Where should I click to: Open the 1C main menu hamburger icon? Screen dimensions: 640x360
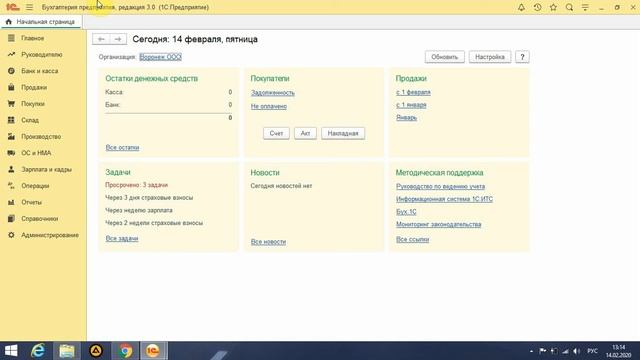29,7
